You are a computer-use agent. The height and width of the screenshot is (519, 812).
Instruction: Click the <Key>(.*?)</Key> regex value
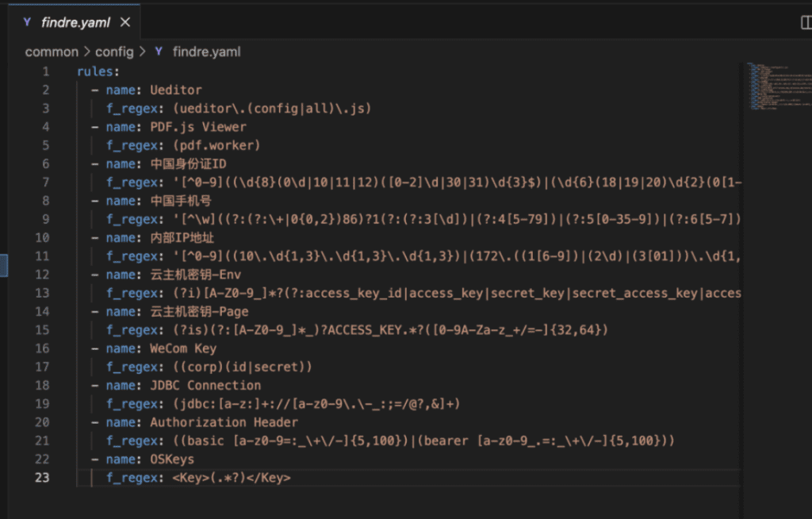232,478
